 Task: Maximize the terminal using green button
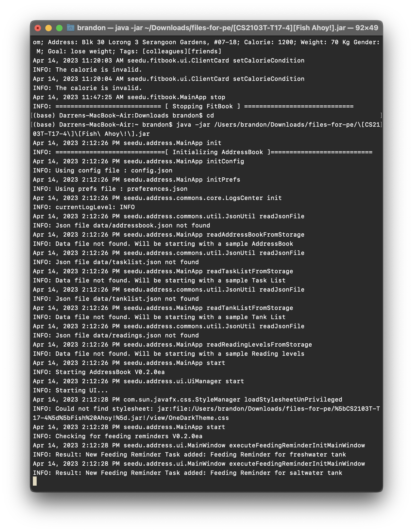pos(59,28)
